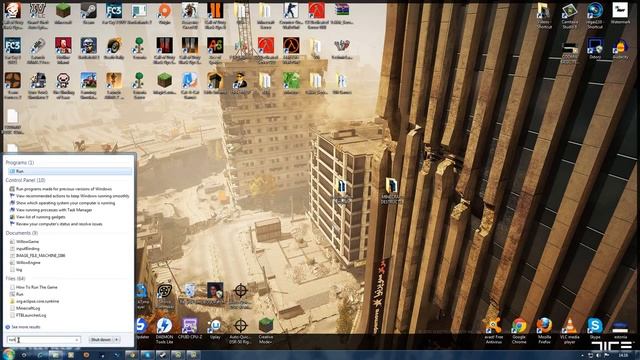Open the Action Center flag tray icon

click(606, 356)
